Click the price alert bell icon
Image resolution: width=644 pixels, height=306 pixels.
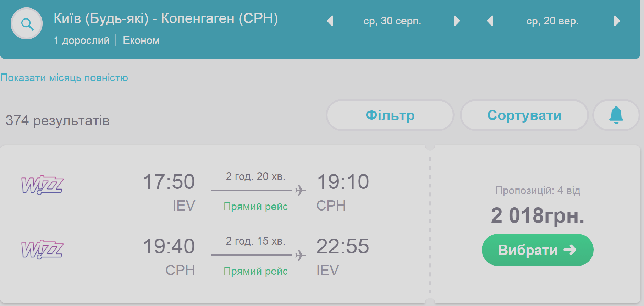click(x=616, y=115)
